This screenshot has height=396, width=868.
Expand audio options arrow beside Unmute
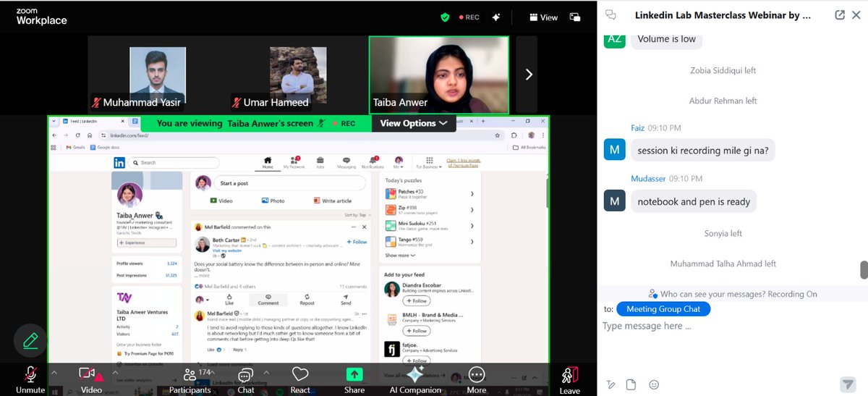[x=54, y=373]
